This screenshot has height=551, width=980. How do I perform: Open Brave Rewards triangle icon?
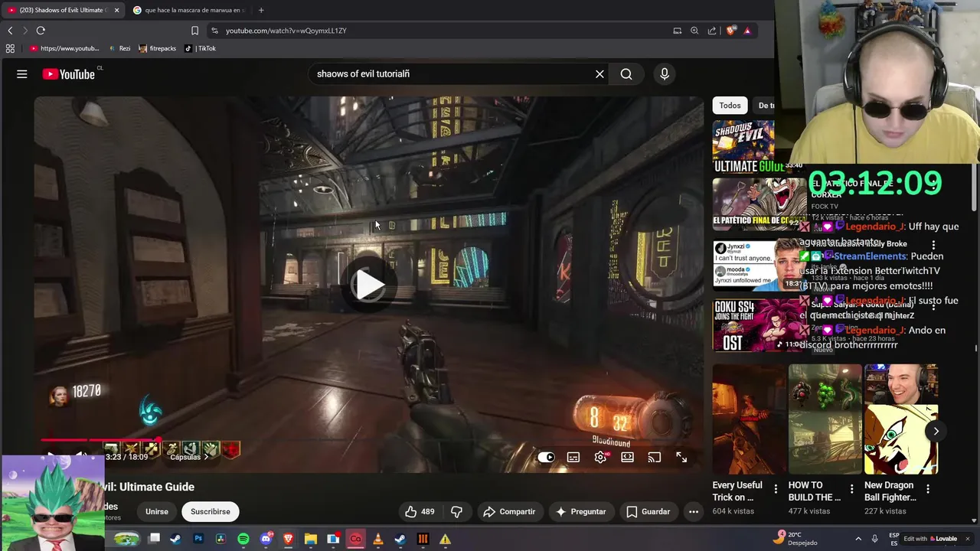(747, 31)
